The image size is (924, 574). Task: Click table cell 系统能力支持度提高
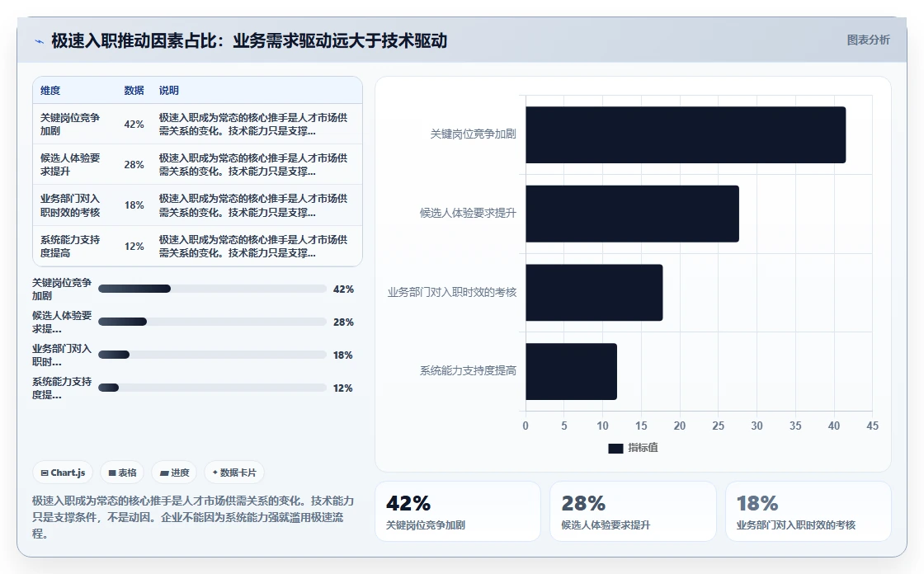70,247
